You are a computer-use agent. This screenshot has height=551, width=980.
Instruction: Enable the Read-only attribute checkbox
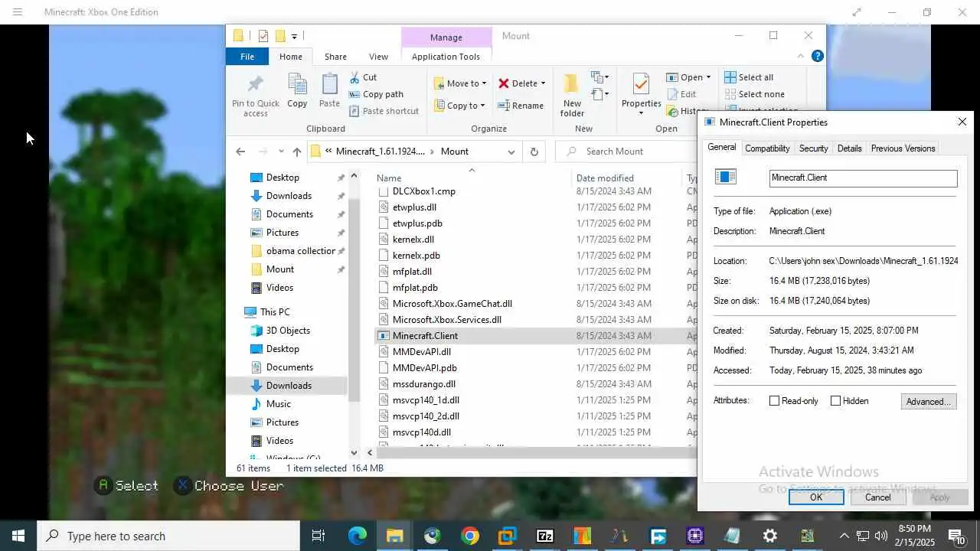[774, 401]
